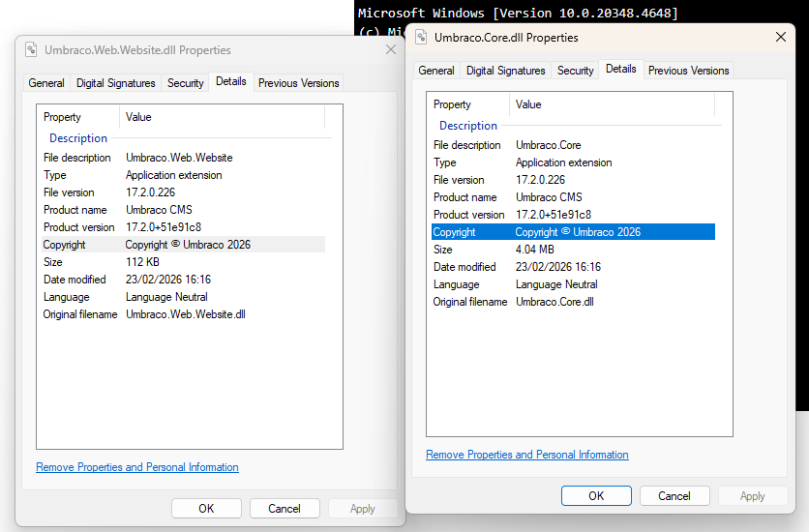Click Remove Properties link in Umbraco.Web.Website.dll dialog

point(137,467)
